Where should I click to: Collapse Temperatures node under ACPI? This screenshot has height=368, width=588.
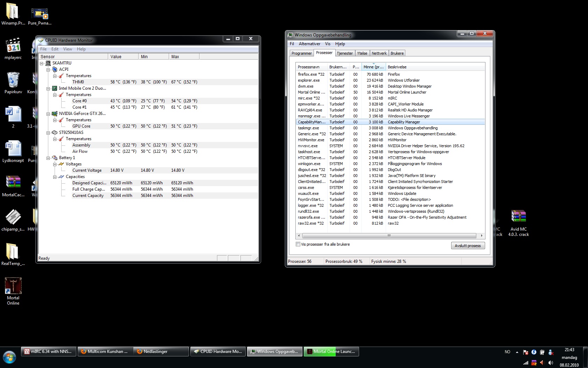[55, 76]
